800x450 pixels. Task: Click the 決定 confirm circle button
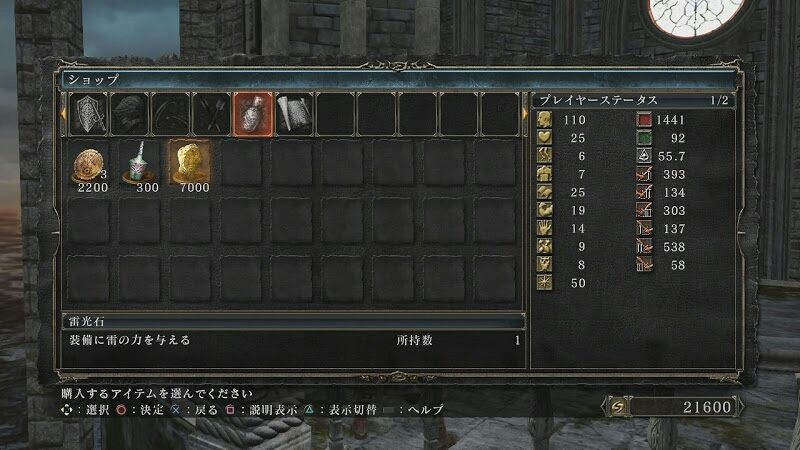(121, 410)
